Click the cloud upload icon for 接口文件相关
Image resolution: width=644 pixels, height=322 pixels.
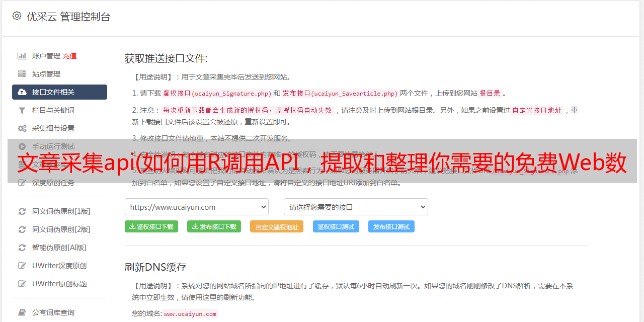point(22,92)
